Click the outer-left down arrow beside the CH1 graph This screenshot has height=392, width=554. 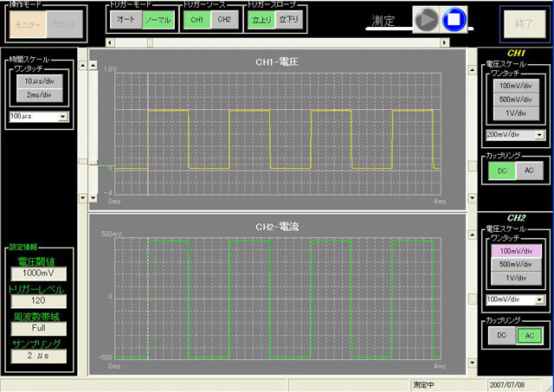point(83,198)
